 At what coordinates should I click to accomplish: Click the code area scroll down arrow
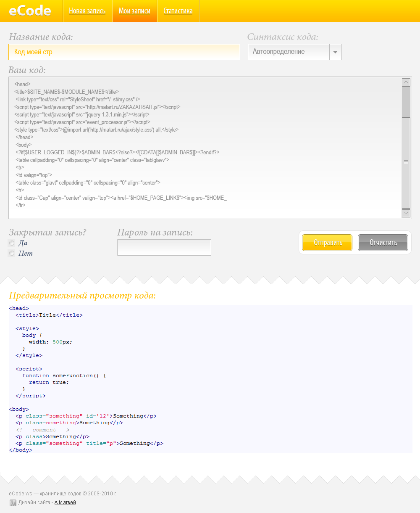406,213
